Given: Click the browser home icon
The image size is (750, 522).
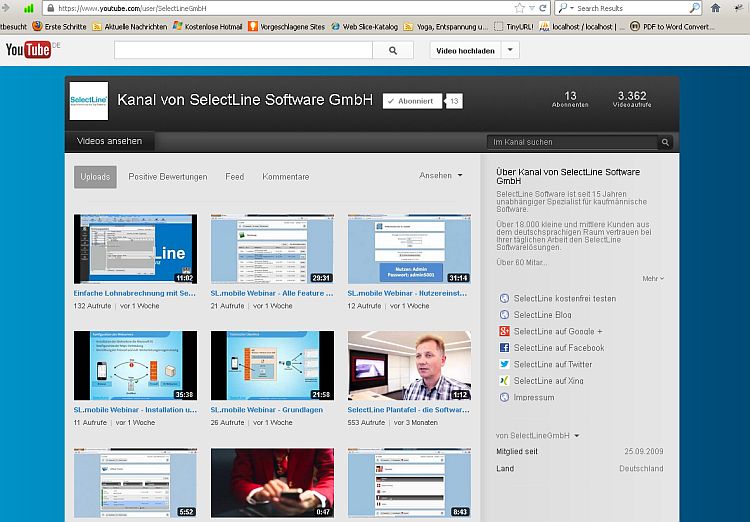Looking at the screenshot, I should point(716,8).
